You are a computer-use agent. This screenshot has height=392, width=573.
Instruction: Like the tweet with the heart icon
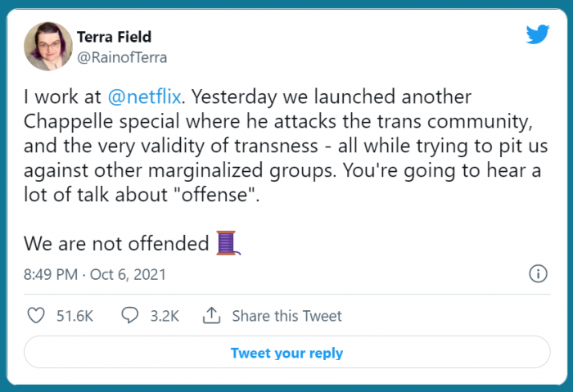(x=36, y=316)
